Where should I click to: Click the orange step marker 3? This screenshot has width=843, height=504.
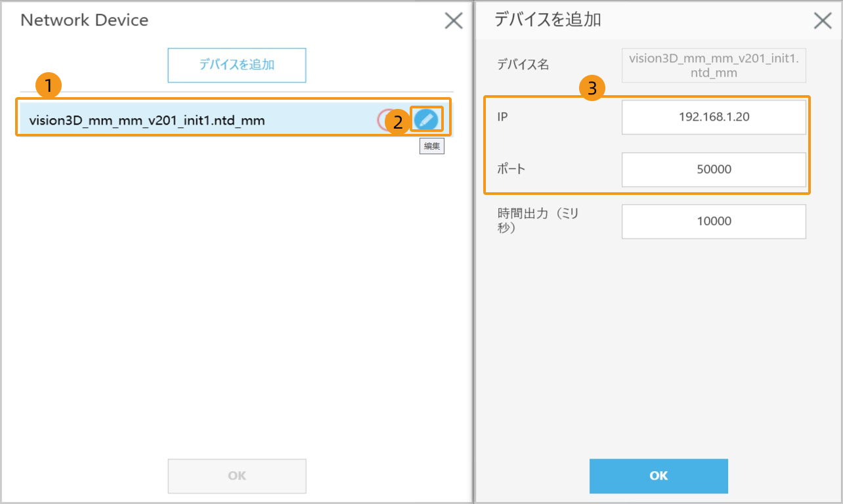[x=592, y=88]
